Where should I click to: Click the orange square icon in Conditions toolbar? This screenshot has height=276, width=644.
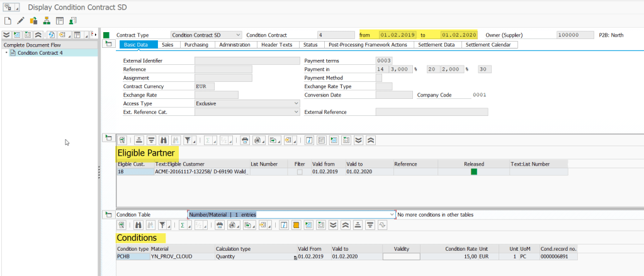click(x=297, y=225)
